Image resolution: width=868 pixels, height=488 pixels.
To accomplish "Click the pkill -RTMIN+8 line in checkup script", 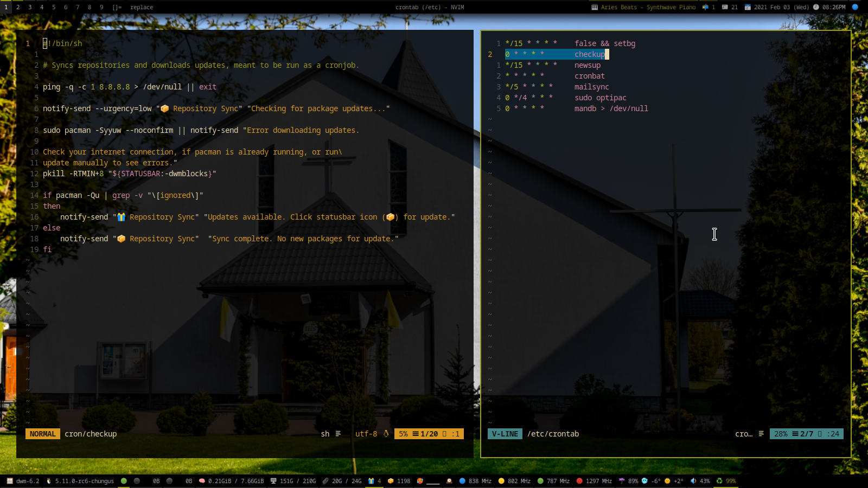I will coord(129,174).
